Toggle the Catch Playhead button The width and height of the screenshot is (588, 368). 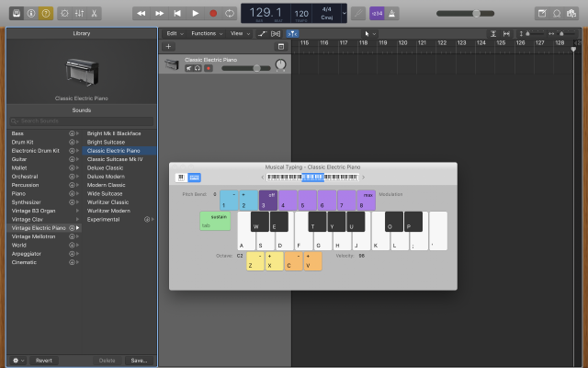point(292,34)
